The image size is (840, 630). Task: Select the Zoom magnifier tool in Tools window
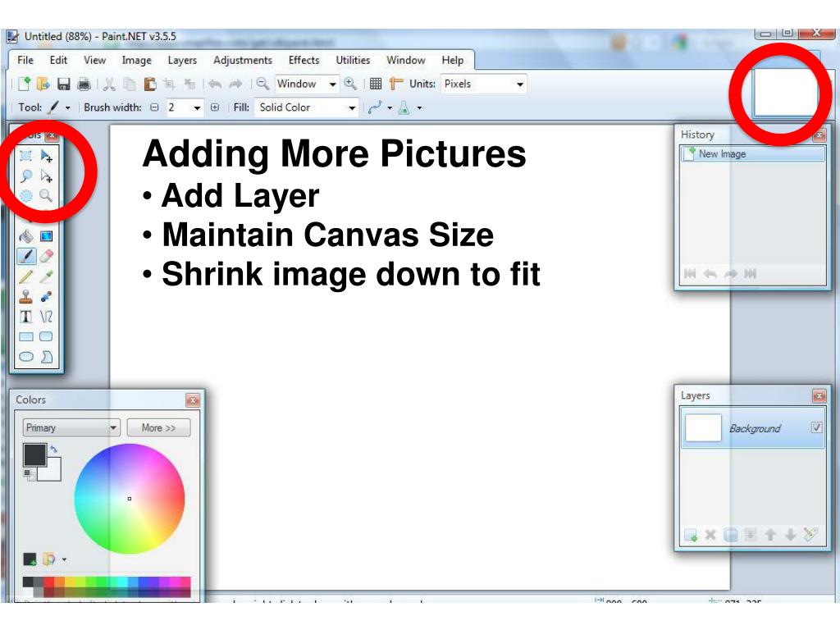47,195
